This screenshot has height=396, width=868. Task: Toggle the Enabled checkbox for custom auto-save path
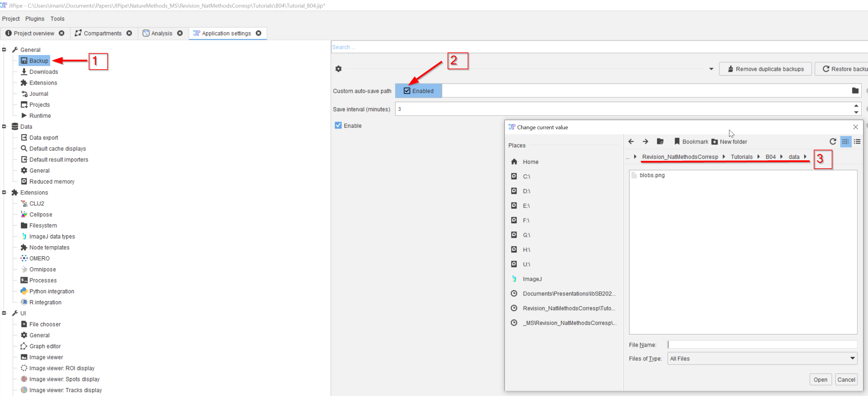[407, 91]
